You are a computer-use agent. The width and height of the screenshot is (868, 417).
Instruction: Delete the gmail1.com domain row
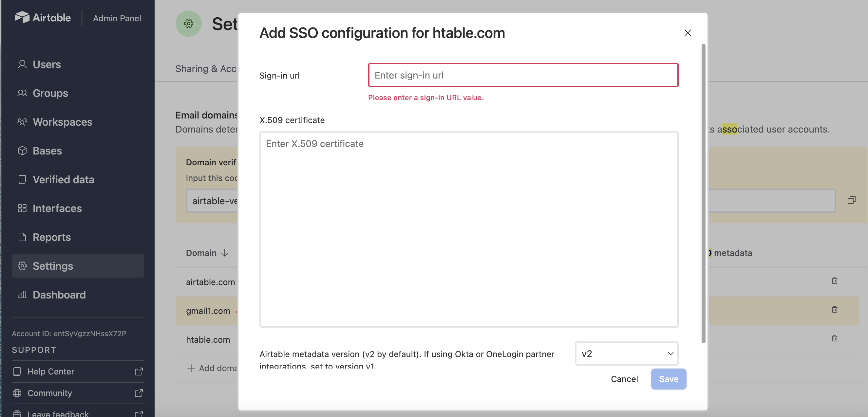point(834,309)
